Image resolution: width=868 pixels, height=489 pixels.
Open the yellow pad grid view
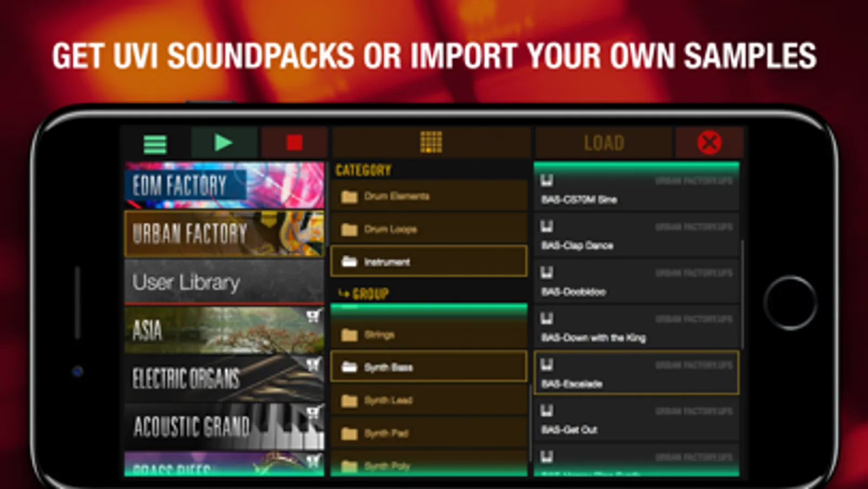(431, 142)
